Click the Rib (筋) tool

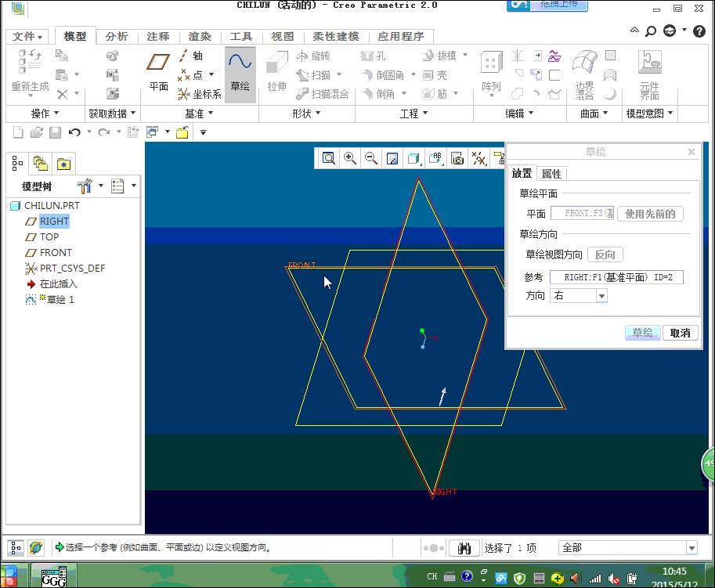coord(435,94)
